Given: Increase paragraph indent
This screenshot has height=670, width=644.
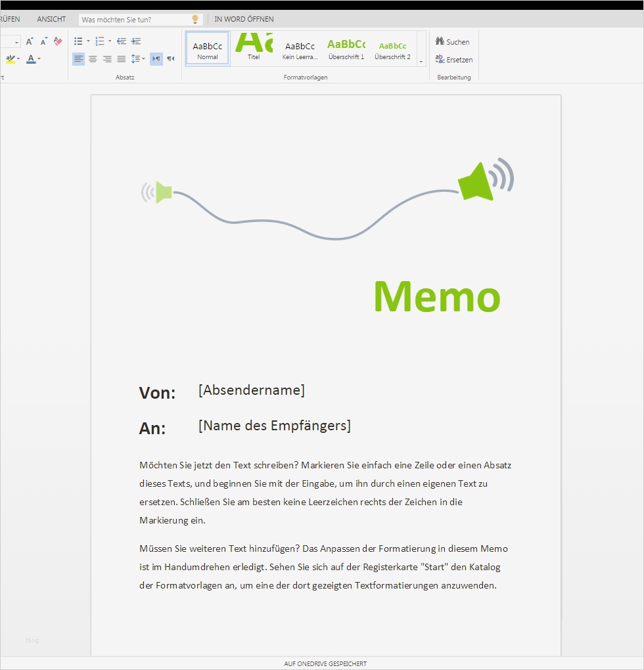Looking at the screenshot, I should coord(136,41).
